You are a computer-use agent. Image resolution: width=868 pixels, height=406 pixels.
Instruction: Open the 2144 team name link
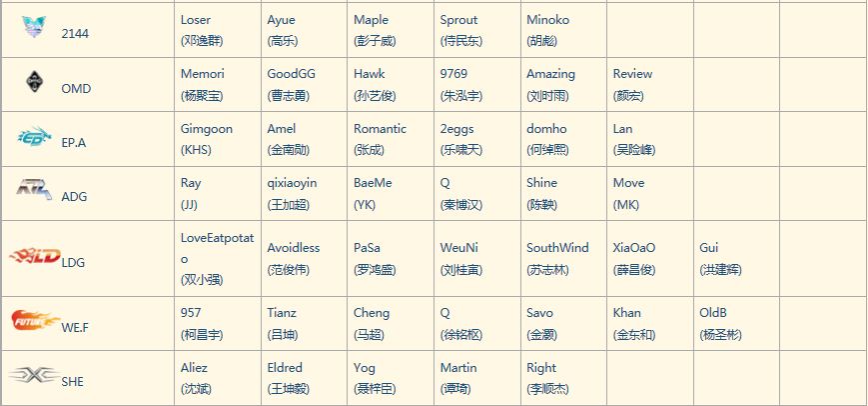coord(76,35)
